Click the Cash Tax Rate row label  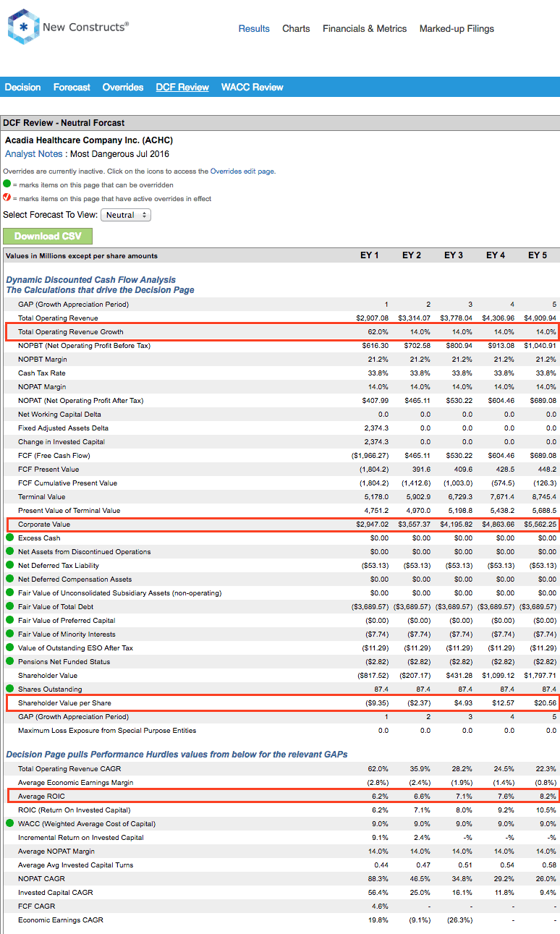42,373
